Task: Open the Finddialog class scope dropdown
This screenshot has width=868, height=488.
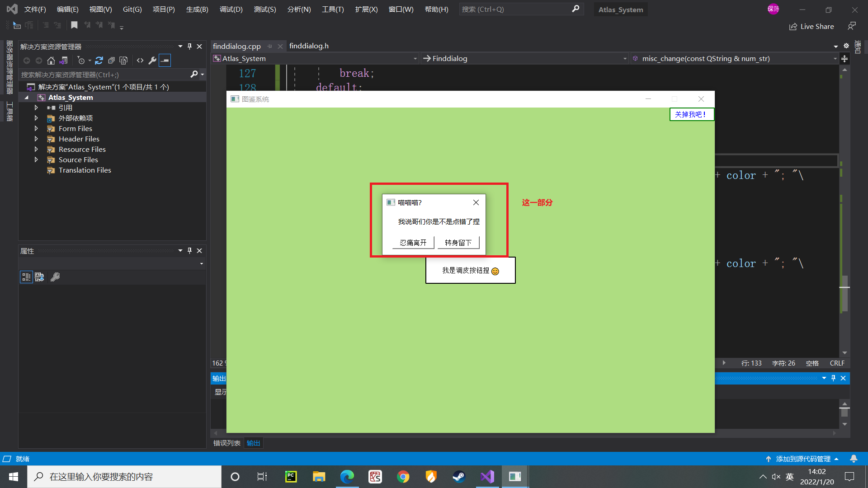Action: (x=625, y=59)
